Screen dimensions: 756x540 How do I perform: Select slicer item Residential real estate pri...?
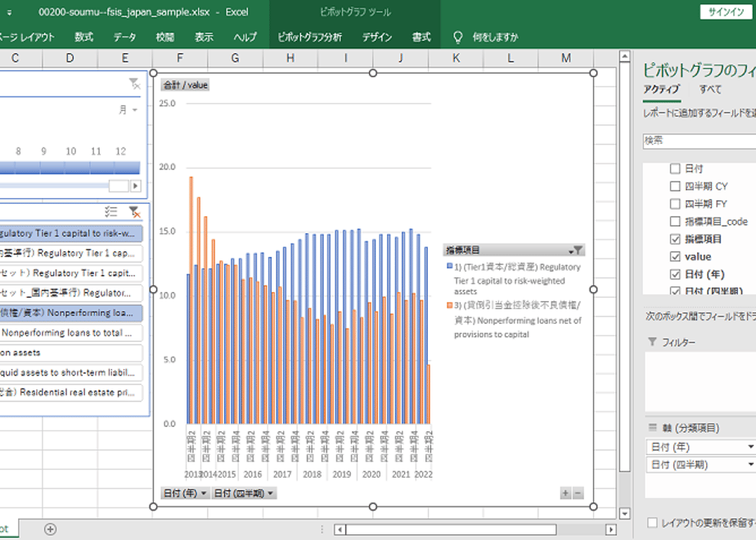[x=70, y=393]
